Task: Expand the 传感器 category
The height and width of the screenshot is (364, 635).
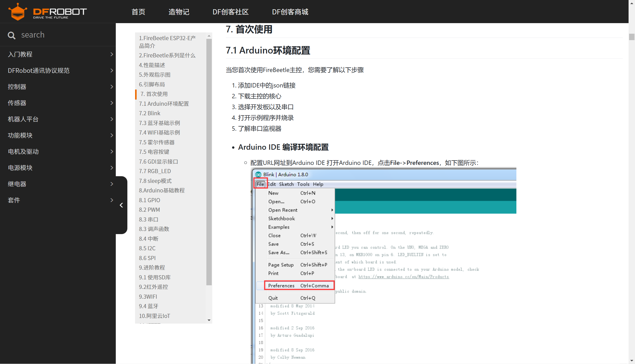Action: click(x=58, y=103)
